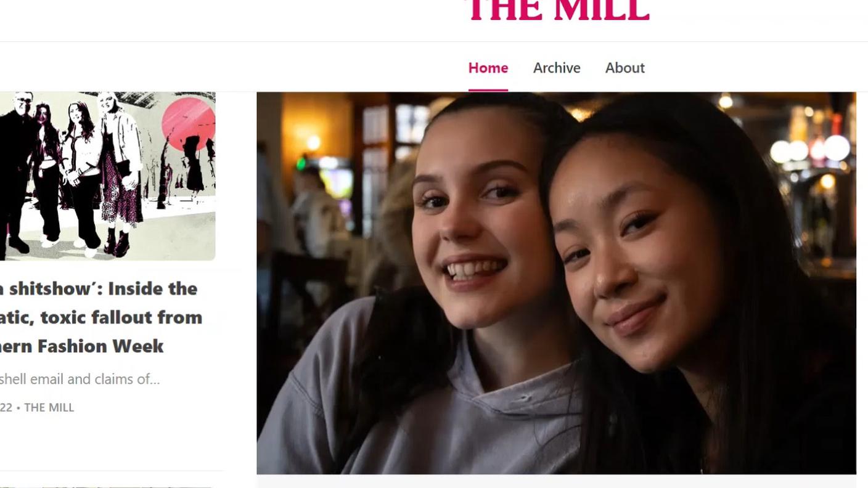Viewport: 868px width, 488px height.
Task: Click the article date beside THE MILL byline
Action: (6, 407)
